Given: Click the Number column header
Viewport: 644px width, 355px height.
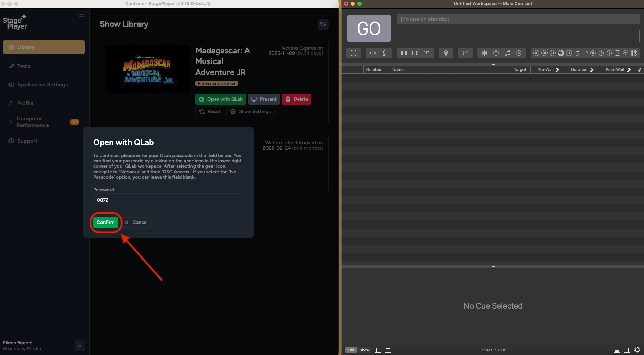Looking at the screenshot, I should pyautogui.click(x=374, y=70).
